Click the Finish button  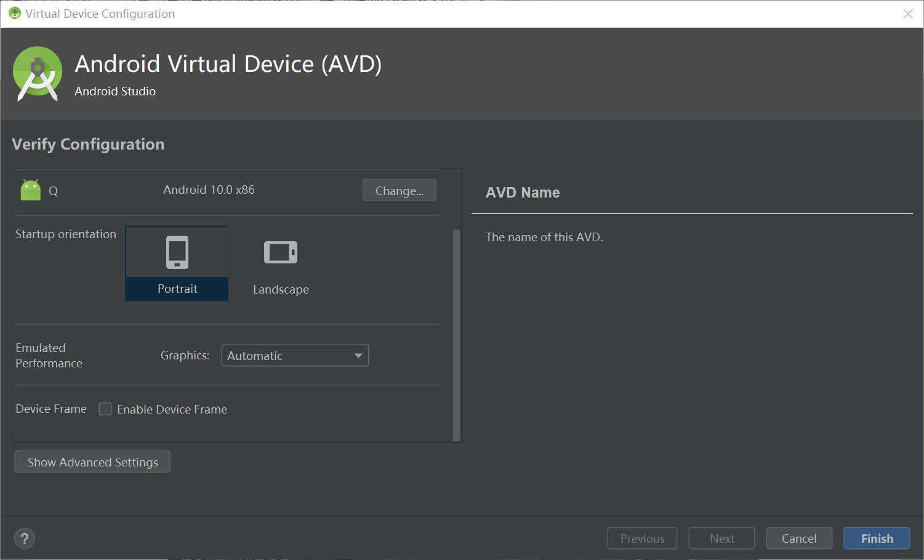point(877,538)
